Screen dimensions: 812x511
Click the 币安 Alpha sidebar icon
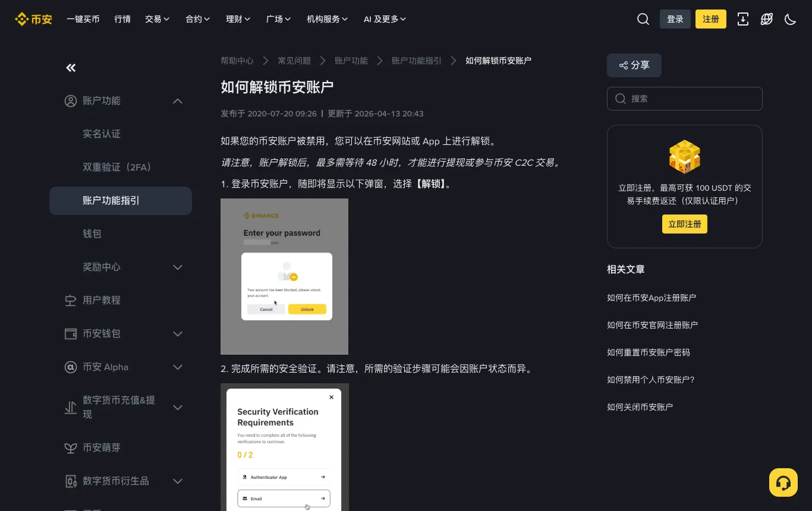tap(71, 367)
